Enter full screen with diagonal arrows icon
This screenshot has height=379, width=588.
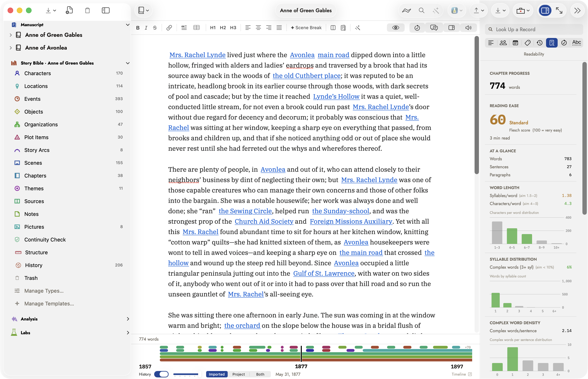pyautogui.click(x=559, y=10)
